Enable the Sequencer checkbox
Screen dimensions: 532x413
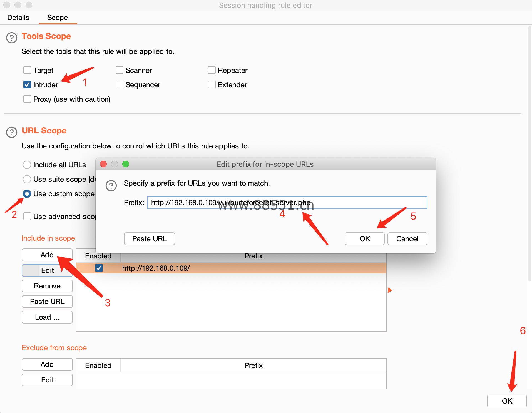(120, 84)
